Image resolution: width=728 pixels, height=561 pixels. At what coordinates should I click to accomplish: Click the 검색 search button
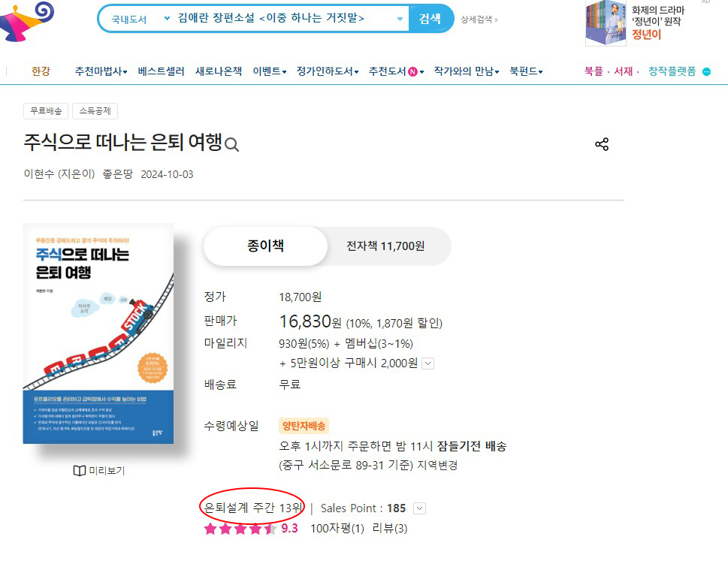click(x=430, y=19)
